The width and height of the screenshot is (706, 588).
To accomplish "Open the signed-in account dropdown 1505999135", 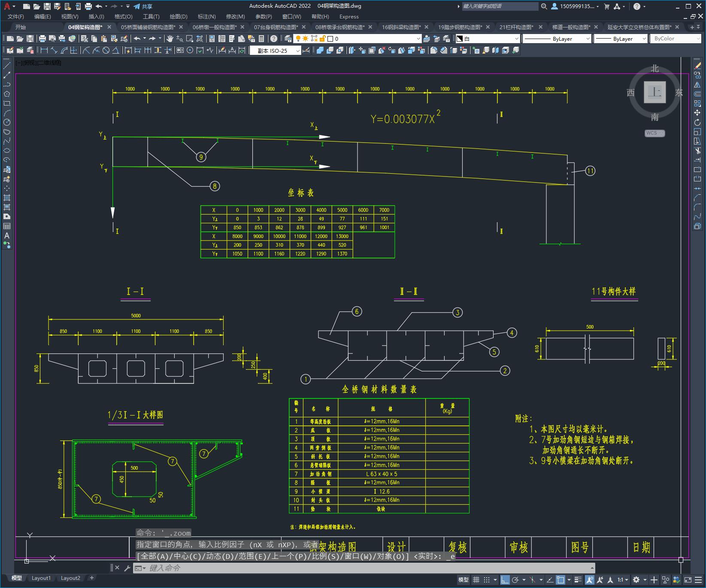I will pos(576,6).
